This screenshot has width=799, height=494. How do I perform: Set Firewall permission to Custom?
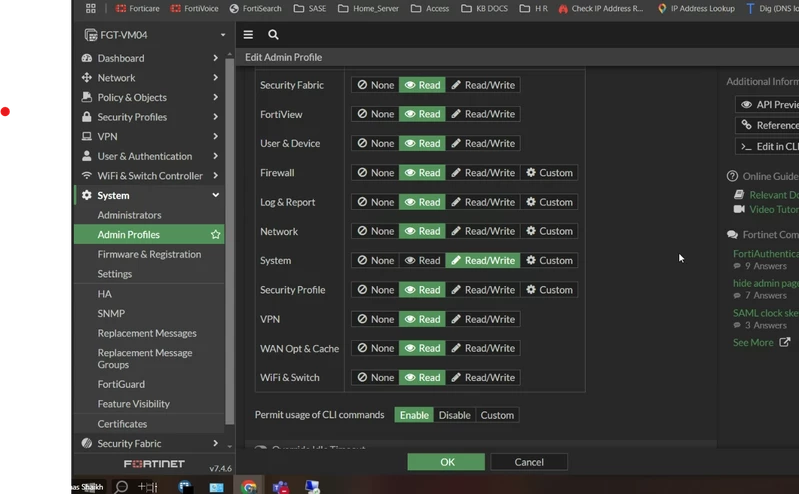(x=549, y=173)
